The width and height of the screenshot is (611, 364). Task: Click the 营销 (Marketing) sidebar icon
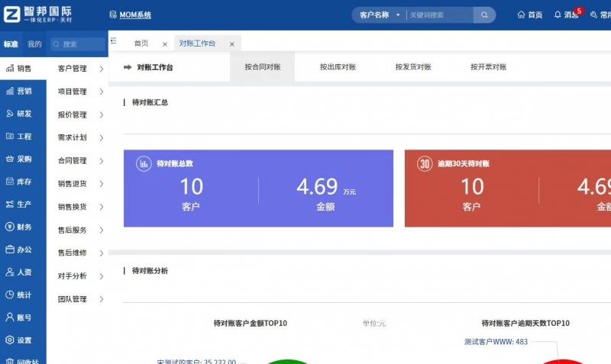pos(9,92)
